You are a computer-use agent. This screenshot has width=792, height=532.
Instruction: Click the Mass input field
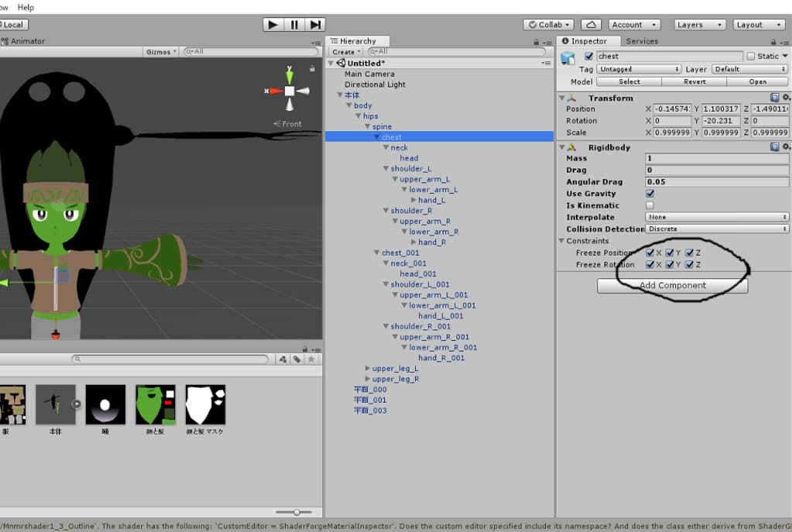(717, 159)
